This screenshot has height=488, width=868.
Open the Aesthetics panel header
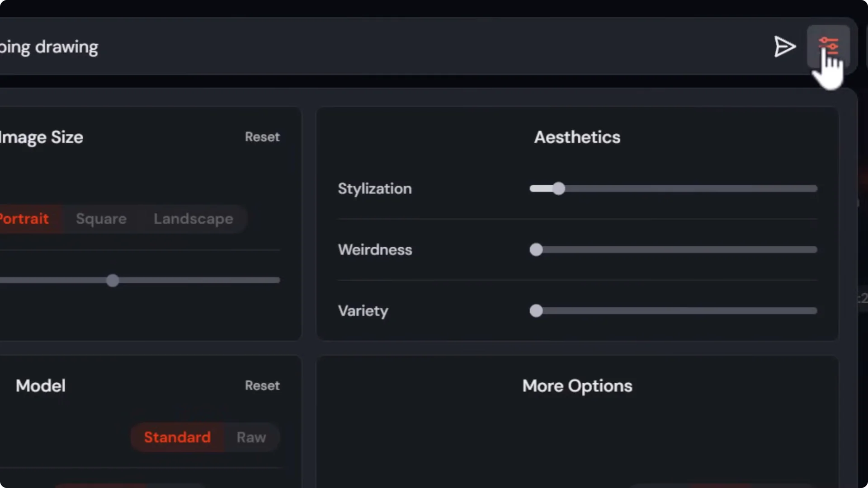click(x=577, y=137)
